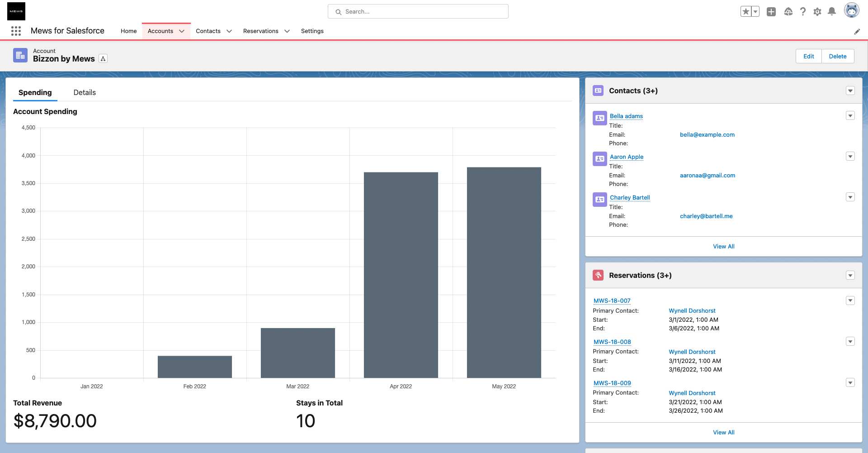868x453 pixels.
Task: Go to the Home tab
Action: pyautogui.click(x=129, y=31)
